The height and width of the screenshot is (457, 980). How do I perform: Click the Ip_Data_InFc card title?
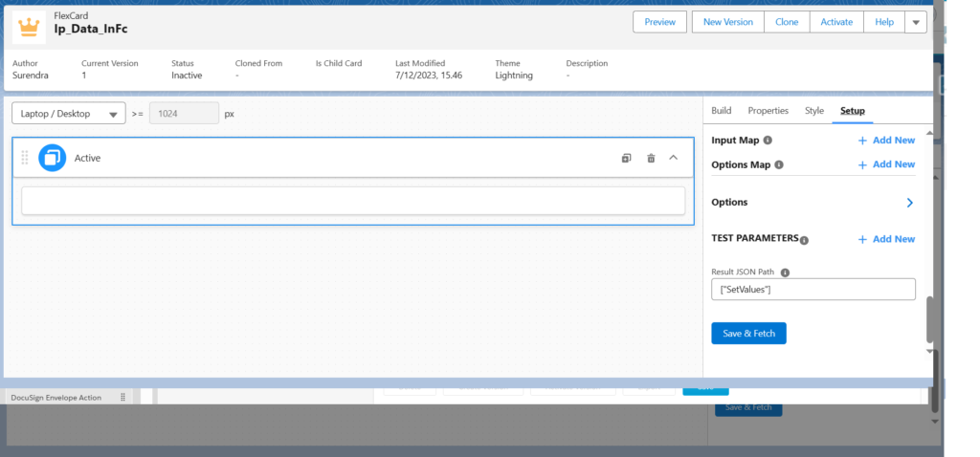coord(91,29)
